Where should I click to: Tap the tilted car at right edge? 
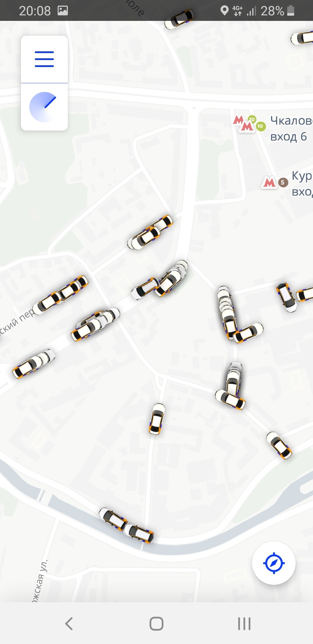click(x=286, y=297)
